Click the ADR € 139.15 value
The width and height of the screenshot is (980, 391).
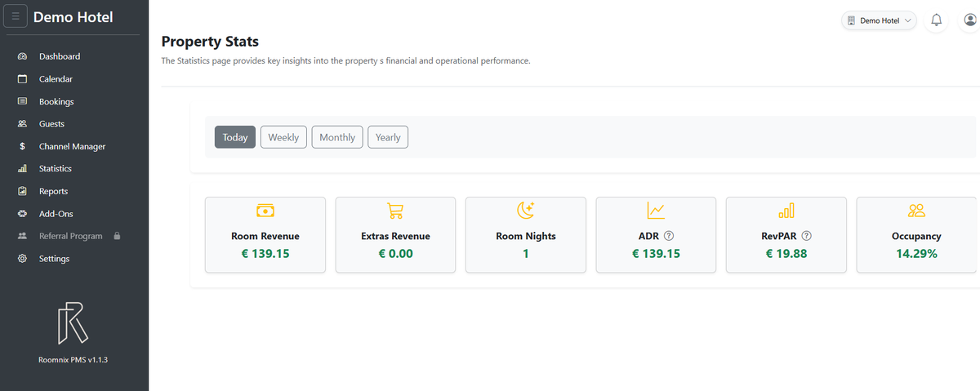[x=656, y=254]
